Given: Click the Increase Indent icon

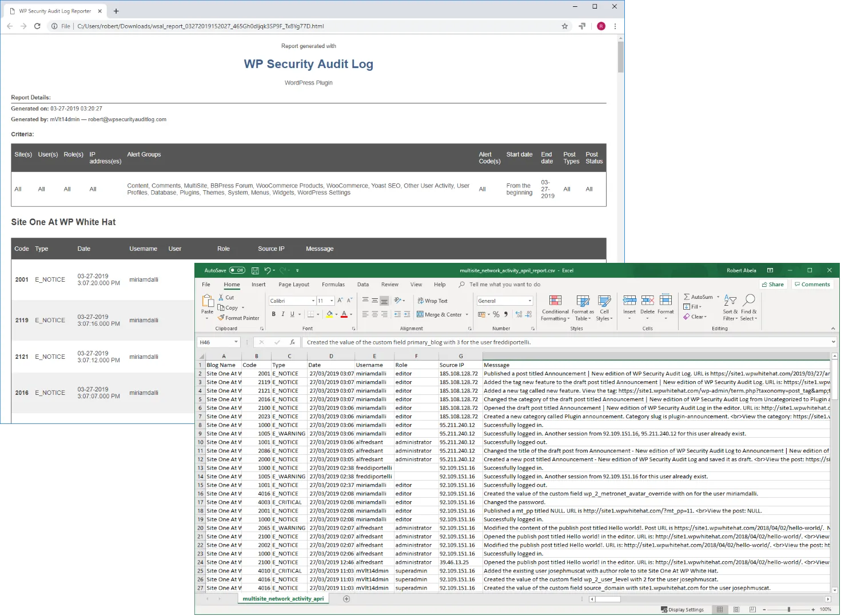Looking at the screenshot, I should [x=407, y=315].
